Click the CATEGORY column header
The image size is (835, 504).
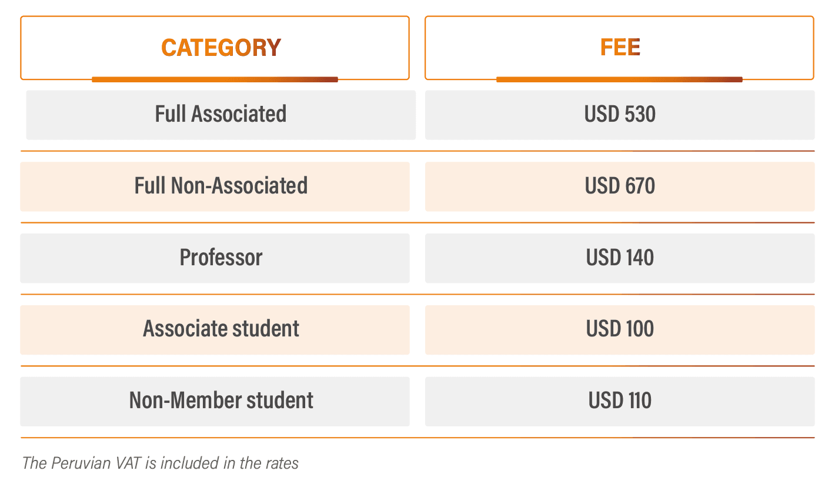coord(221,48)
